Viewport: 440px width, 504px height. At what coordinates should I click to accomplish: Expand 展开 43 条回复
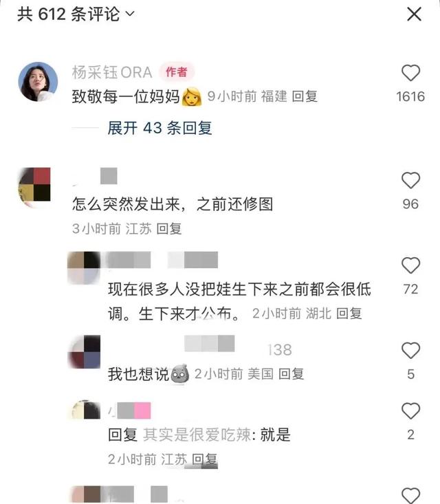(159, 128)
